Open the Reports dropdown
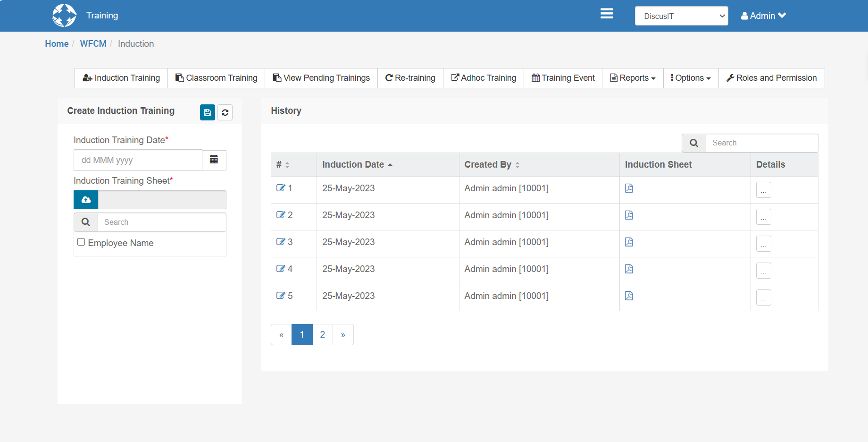Screen dimensions: 868x442 (x=633, y=78)
